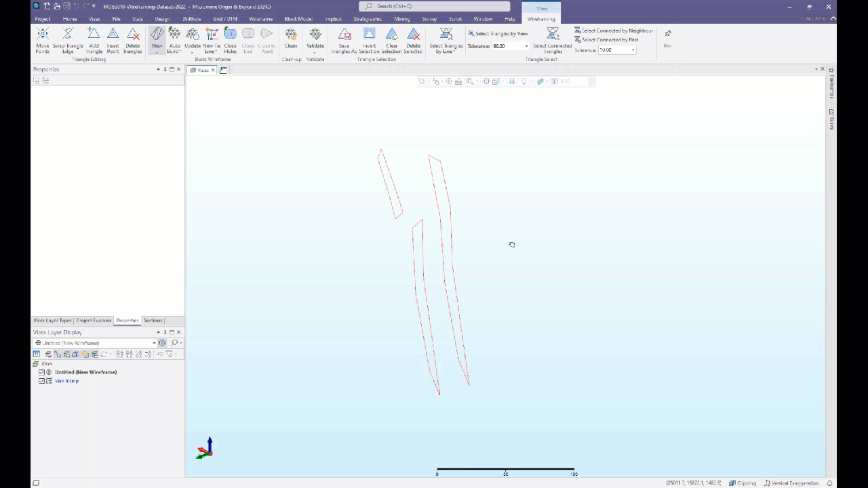Select the Insert Point tool
The image size is (868, 488).
113,41
